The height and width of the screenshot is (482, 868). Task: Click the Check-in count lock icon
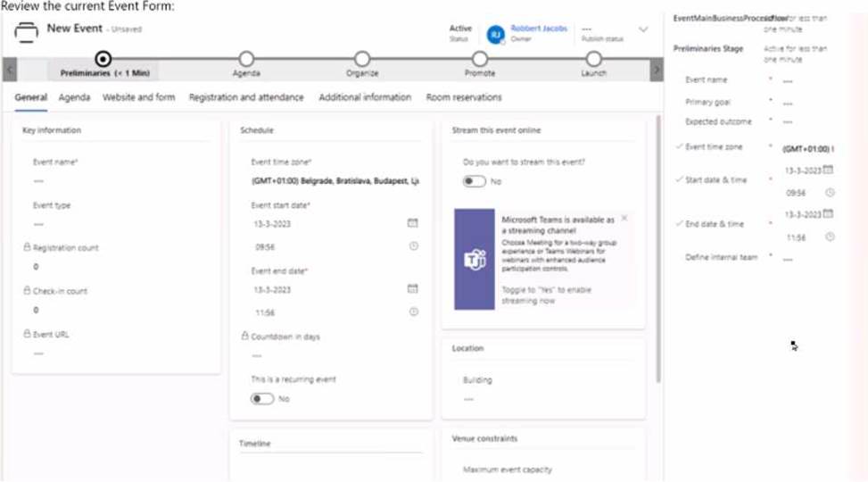(27, 290)
